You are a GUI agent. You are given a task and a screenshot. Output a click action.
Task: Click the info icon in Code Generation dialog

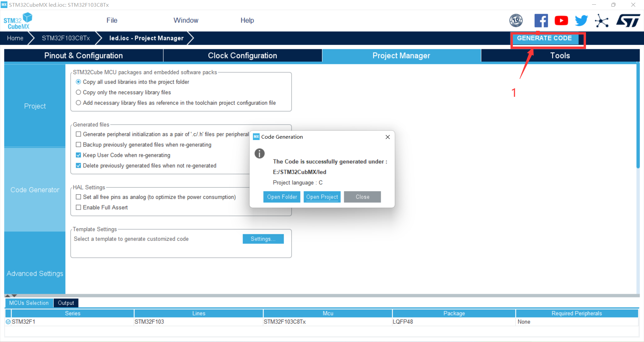(260, 153)
